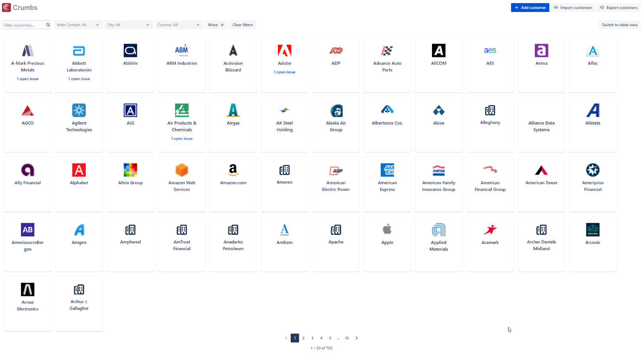Go to page 2
Screen dimensions: 644x357
(x=303, y=338)
